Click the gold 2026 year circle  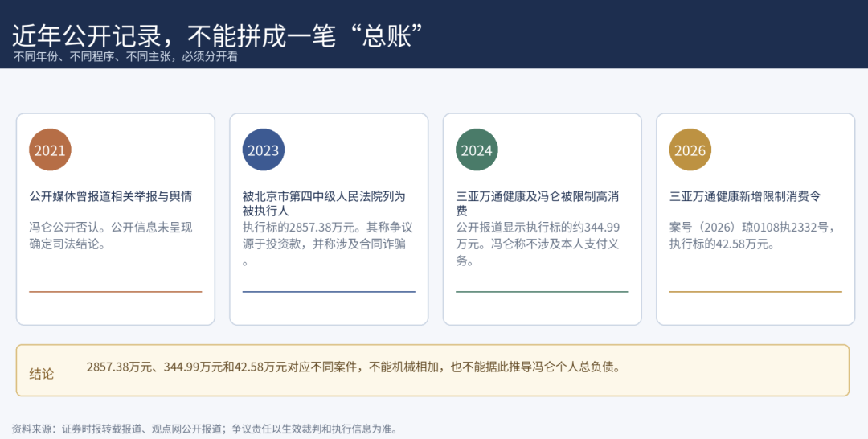click(690, 150)
